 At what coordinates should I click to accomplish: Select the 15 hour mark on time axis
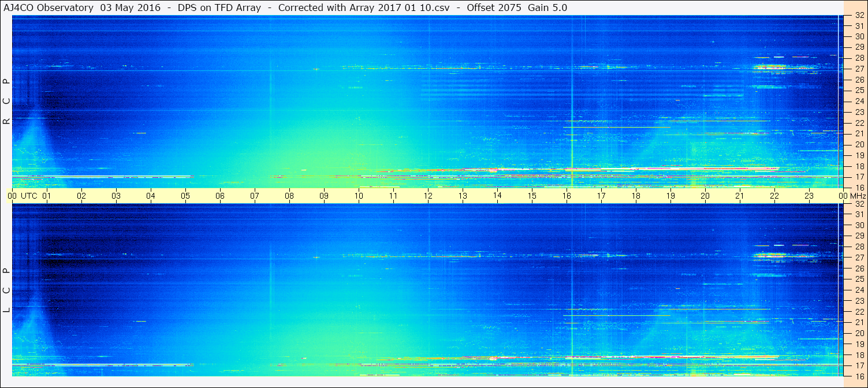coord(532,196)
